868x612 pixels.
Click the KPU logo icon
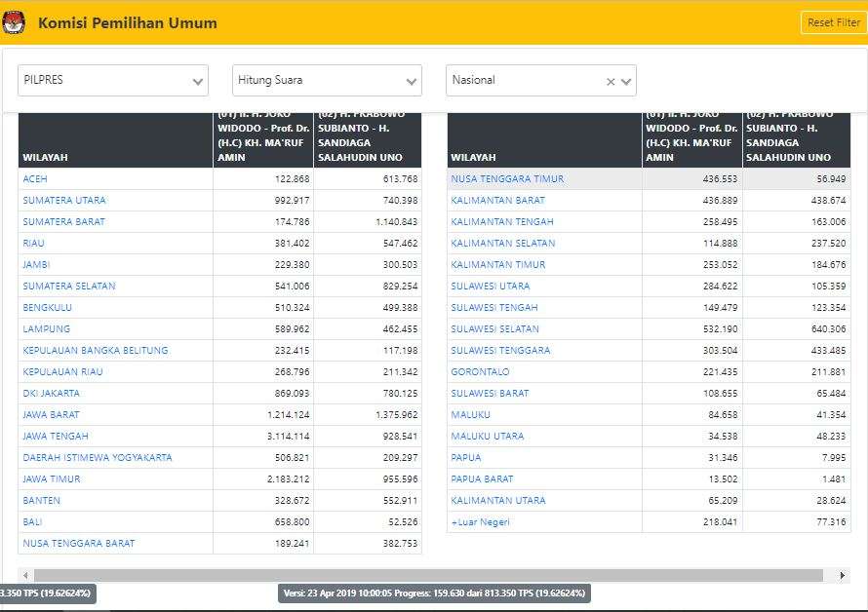pyautogui.click(x=15, y=22)
